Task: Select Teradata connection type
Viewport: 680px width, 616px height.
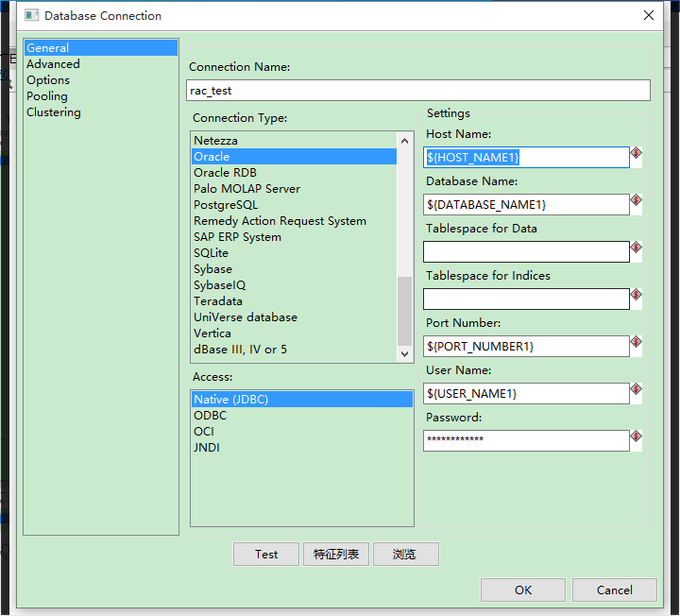Action: [294, 301]
